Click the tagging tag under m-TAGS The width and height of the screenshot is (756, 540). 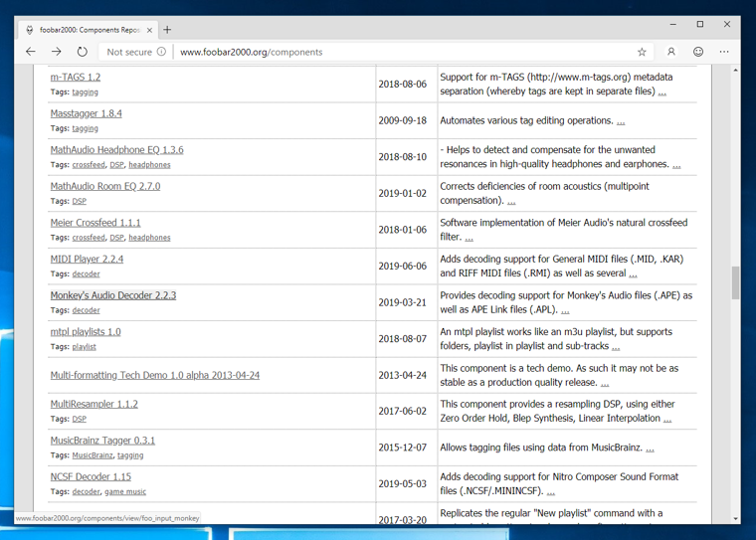coord(85,92)
